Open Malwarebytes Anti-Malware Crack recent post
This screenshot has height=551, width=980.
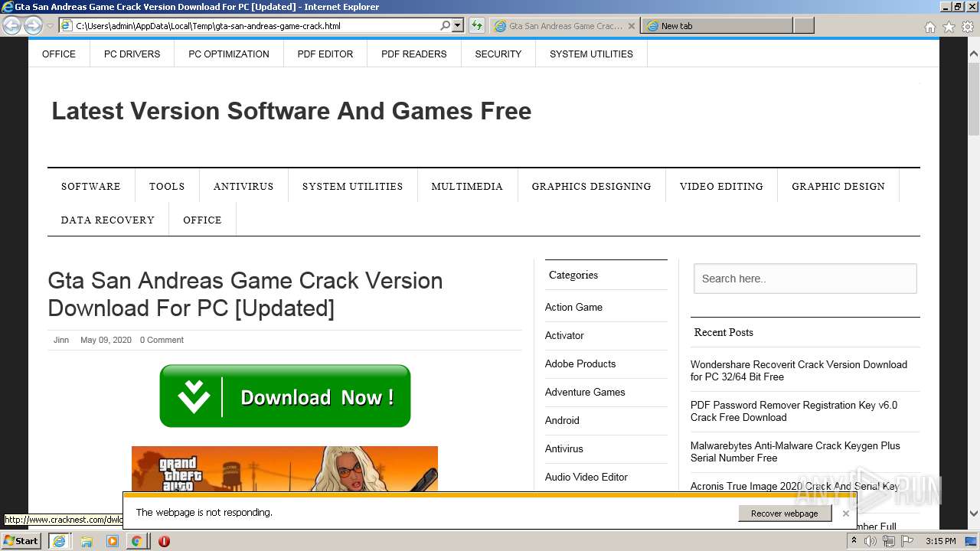click(x=795, y=452)
